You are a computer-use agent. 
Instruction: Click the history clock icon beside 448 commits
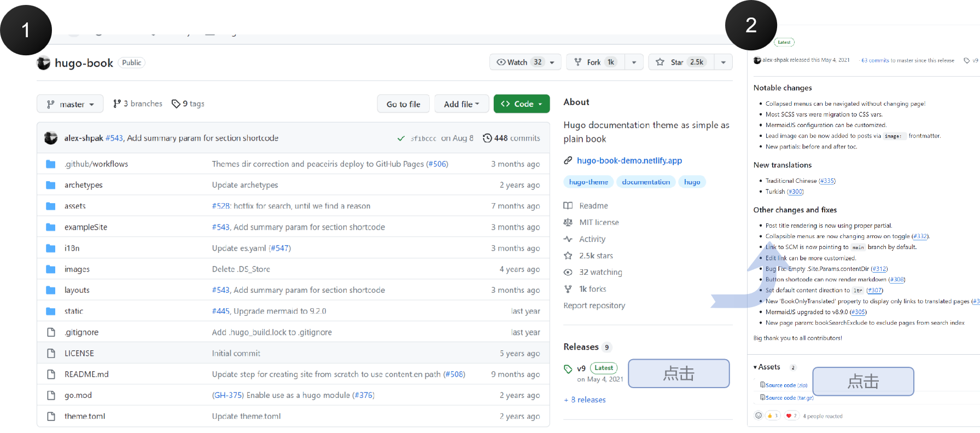[487, 138]
